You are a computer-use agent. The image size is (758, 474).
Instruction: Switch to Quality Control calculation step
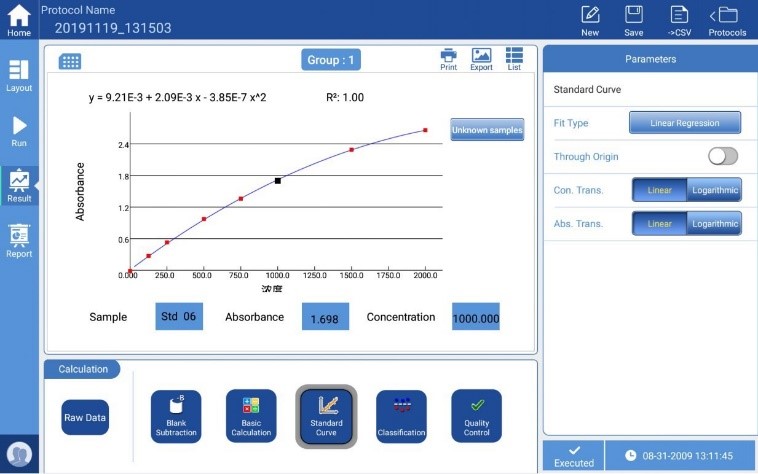476,416
